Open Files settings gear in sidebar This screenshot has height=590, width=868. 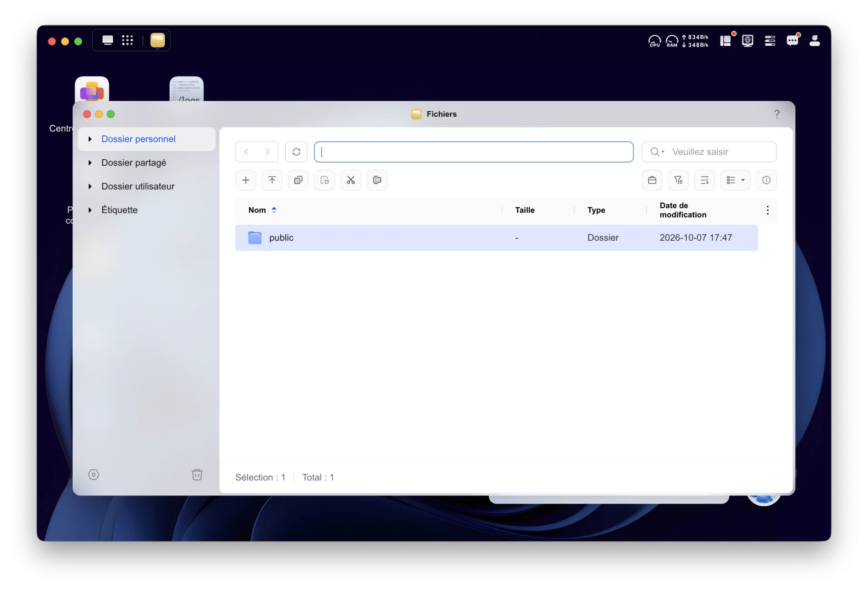94,474
